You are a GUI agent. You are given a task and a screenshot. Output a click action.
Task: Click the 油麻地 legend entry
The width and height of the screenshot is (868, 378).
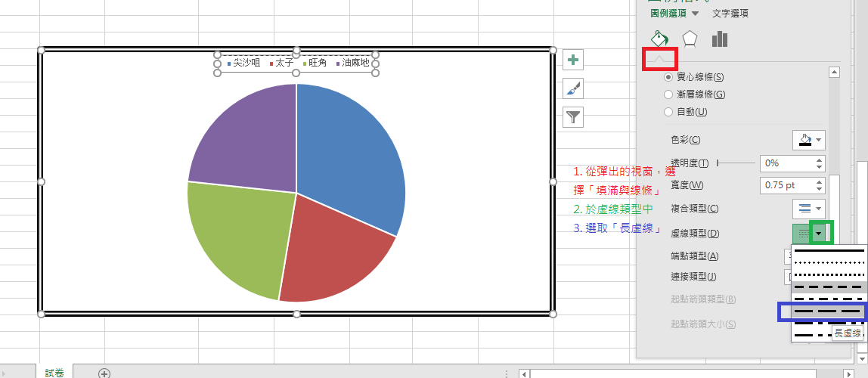pyautogui.click(x=352, y=63)
